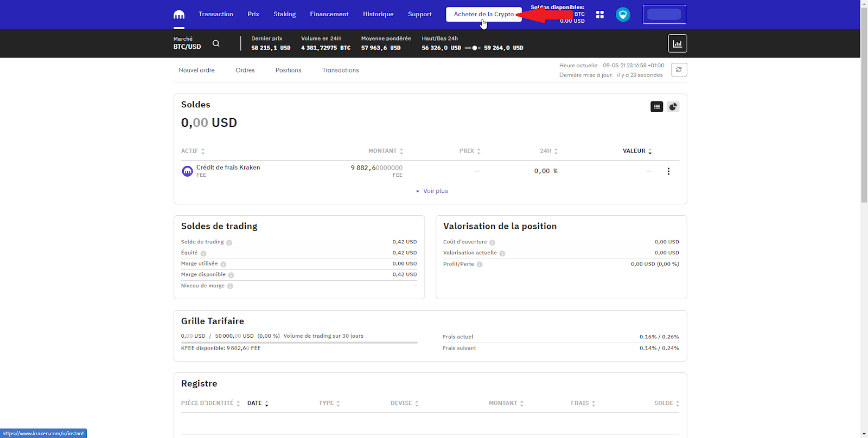
Task: Sort ledger by DATE column
Action: tap(258, 403)
